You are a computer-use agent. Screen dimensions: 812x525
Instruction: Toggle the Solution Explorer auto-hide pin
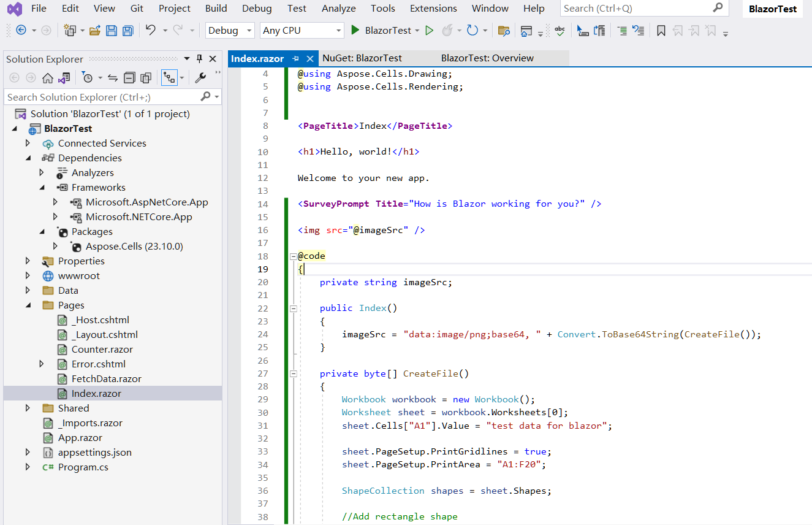(199, 59)
